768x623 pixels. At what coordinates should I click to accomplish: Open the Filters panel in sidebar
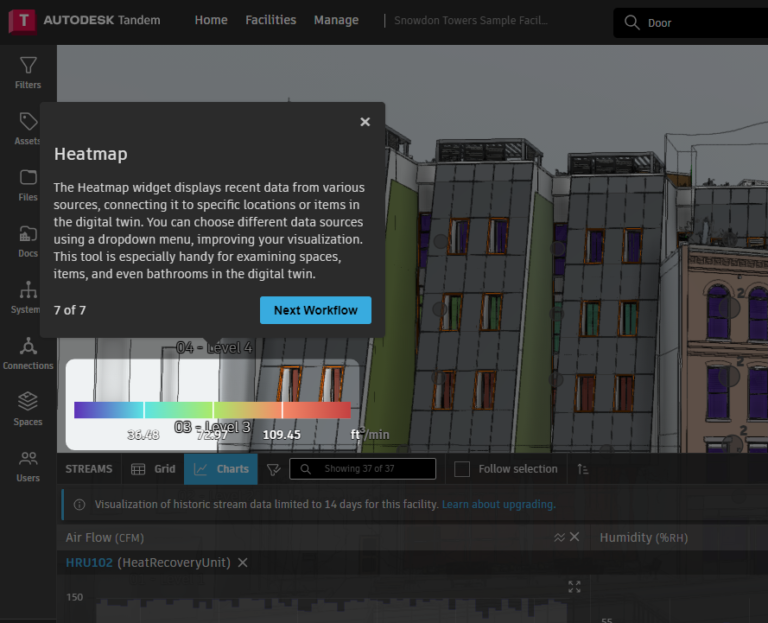coord(28,72)
